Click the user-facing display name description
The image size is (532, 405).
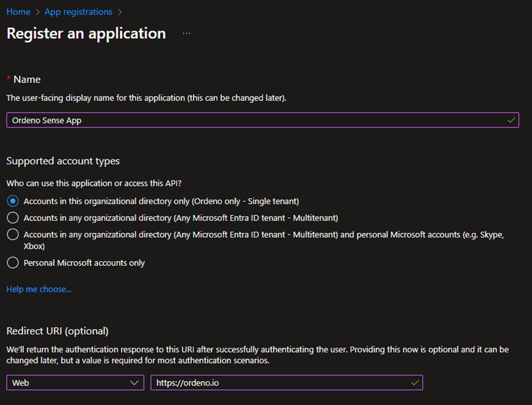tap(147, 98)
